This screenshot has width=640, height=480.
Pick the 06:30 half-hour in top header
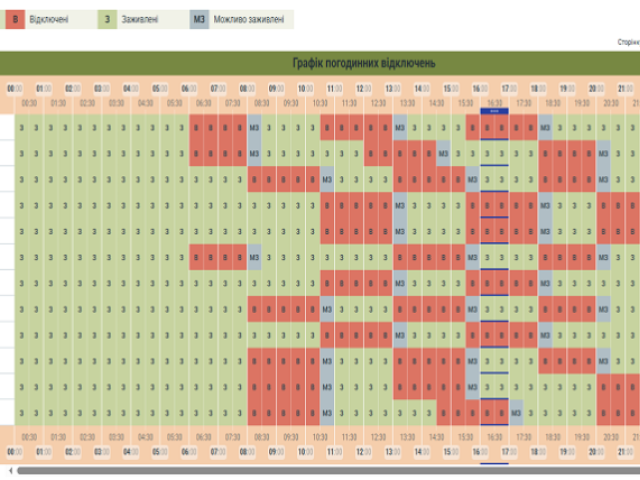(203, 102)
